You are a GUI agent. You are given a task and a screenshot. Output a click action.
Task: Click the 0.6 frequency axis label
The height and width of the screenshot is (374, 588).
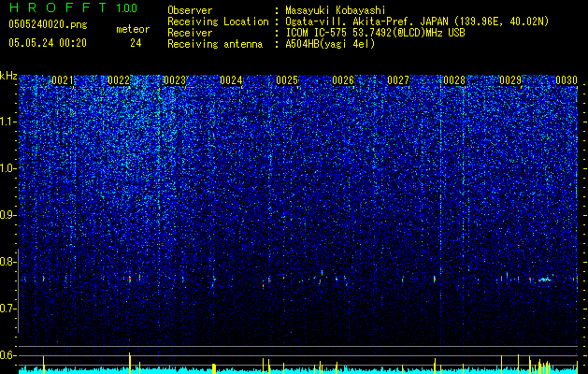(7, 355)
